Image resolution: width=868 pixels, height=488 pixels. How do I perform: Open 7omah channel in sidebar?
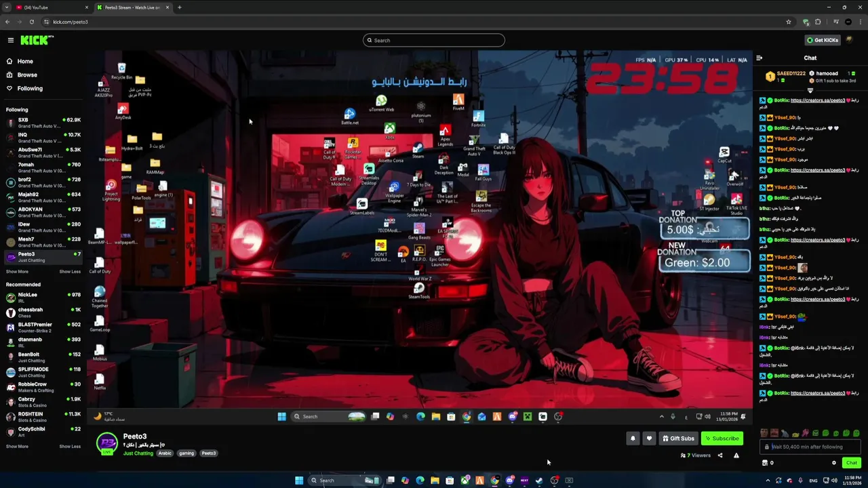(x=43, y=167)
